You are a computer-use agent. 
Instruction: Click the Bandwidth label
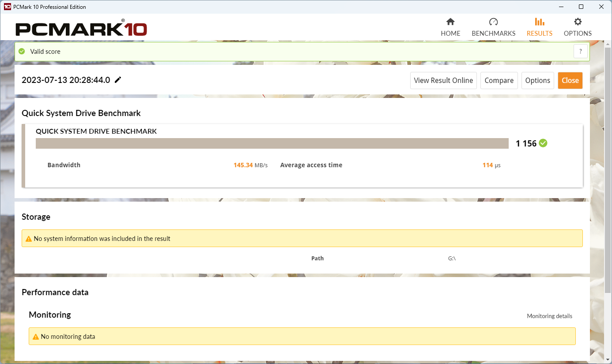point(64,165)
